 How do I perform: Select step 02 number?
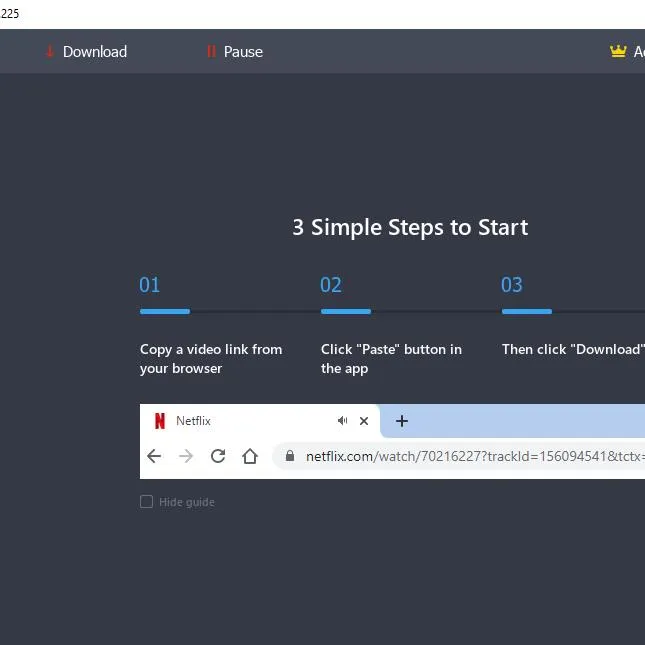click(331, 285)
